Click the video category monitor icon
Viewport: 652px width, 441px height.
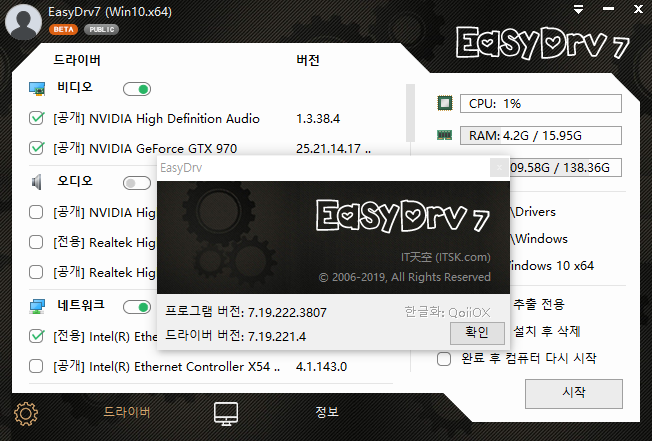click(x=37, y=89)
